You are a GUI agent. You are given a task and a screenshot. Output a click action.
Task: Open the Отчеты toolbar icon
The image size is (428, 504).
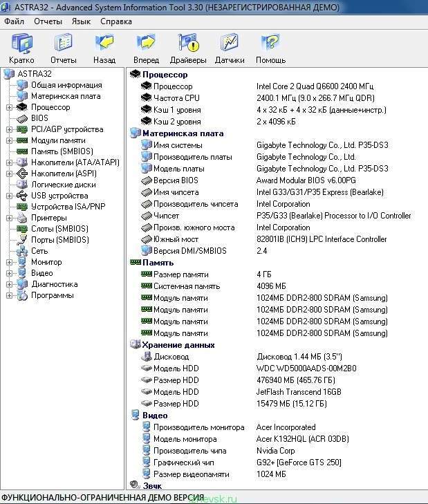64,42
